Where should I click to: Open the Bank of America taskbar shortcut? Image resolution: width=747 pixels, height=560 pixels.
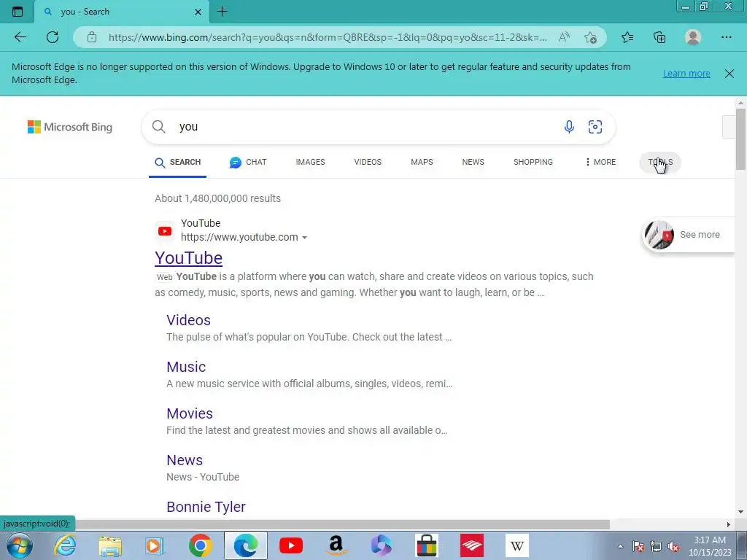click(x=472, y=545)
